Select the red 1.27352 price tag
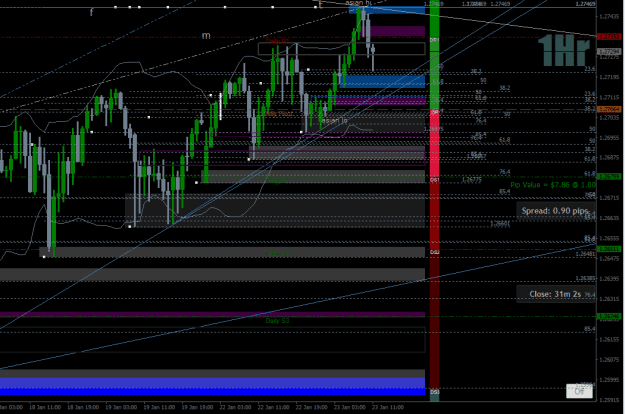The height and width of the screenshot is (414, 625). [x=609, y=37]
